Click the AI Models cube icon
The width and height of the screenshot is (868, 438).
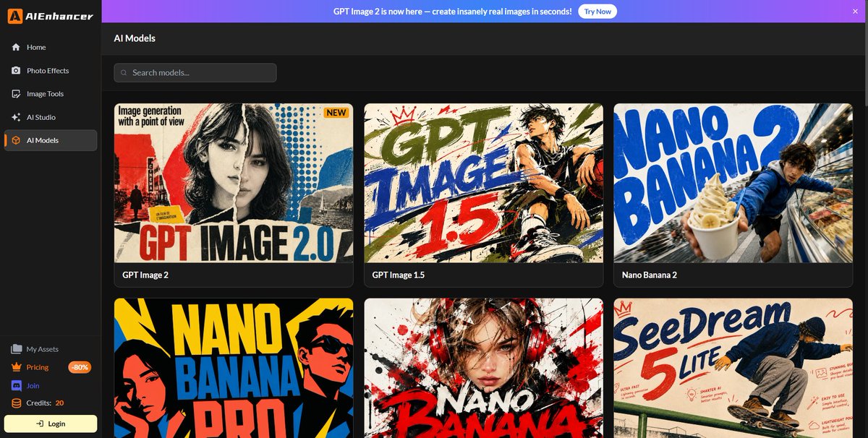pyautogui.click(x=16, y=140)
